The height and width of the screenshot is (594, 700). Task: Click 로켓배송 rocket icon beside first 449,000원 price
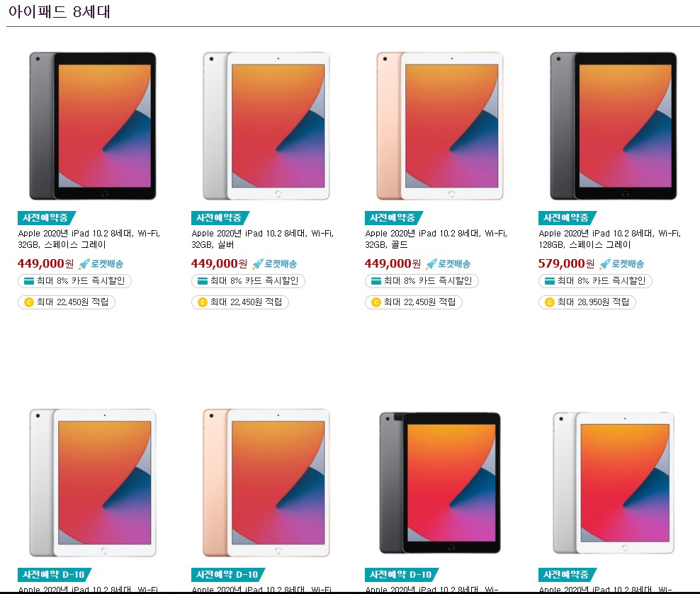tap(84, 264)
